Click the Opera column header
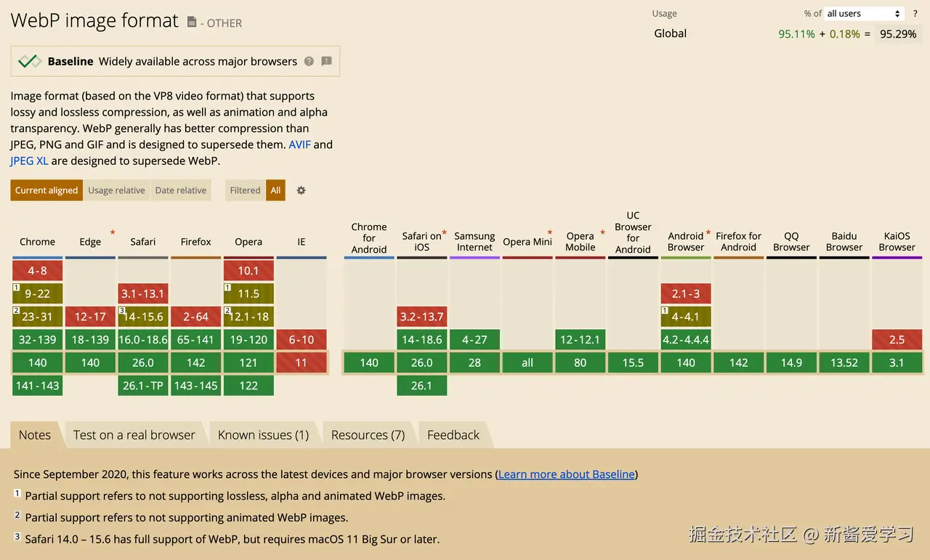This screenshot has height=560, width=930. (248, 242)
